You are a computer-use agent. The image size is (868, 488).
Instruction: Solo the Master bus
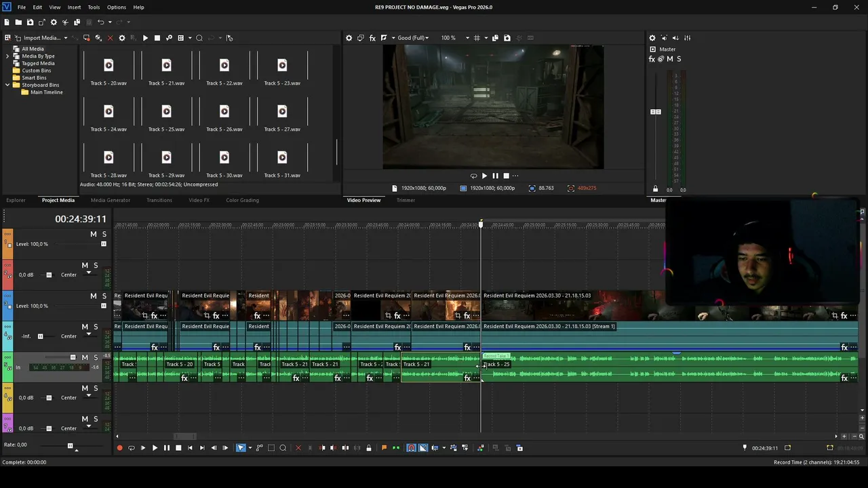pos(679,59)
